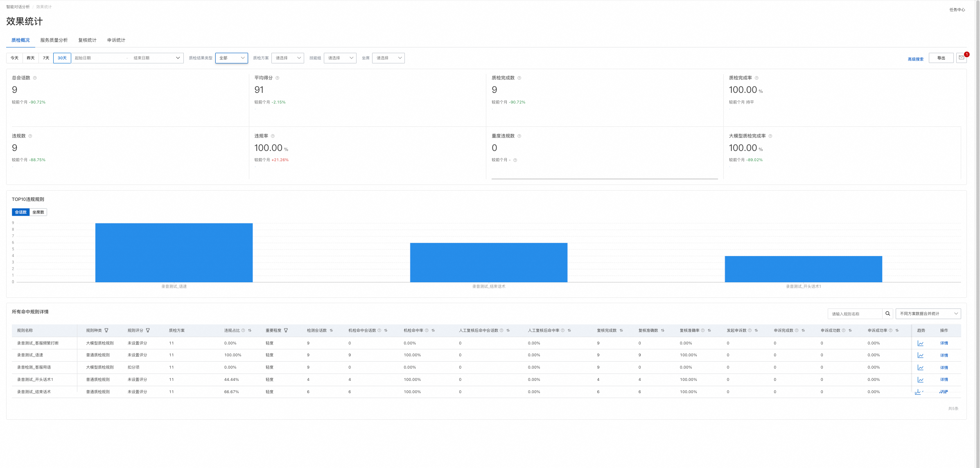Focus the 请输入规则名称 search input
Viewport: 980px width, 468px height.
coord(855,314)
